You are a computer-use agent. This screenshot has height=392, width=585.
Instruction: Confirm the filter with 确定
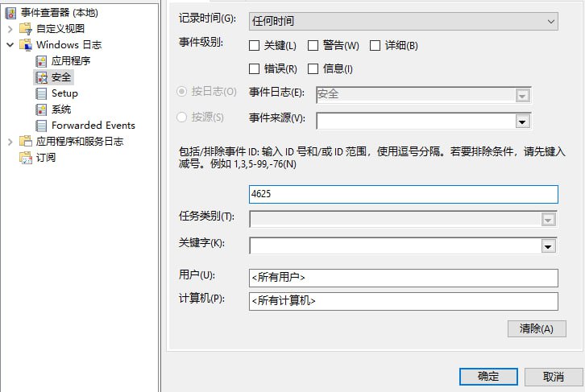pyautogui.click(x=488, y=377)
